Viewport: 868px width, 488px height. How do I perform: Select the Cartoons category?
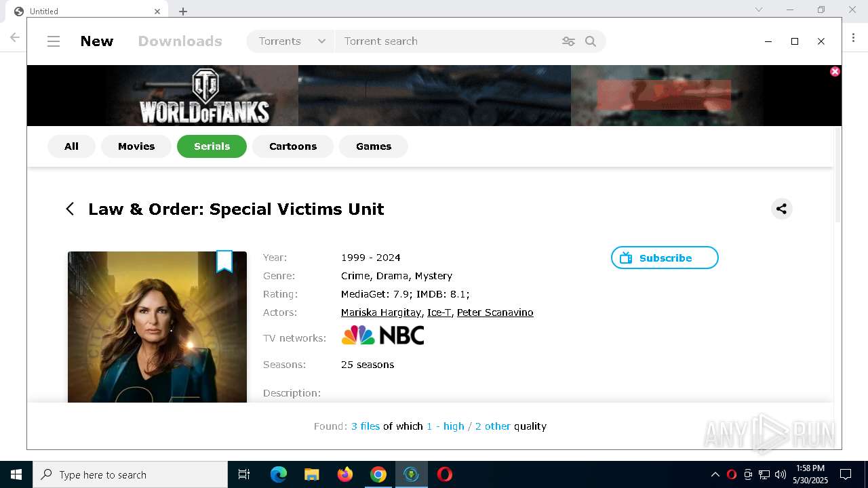click(293, 146)
